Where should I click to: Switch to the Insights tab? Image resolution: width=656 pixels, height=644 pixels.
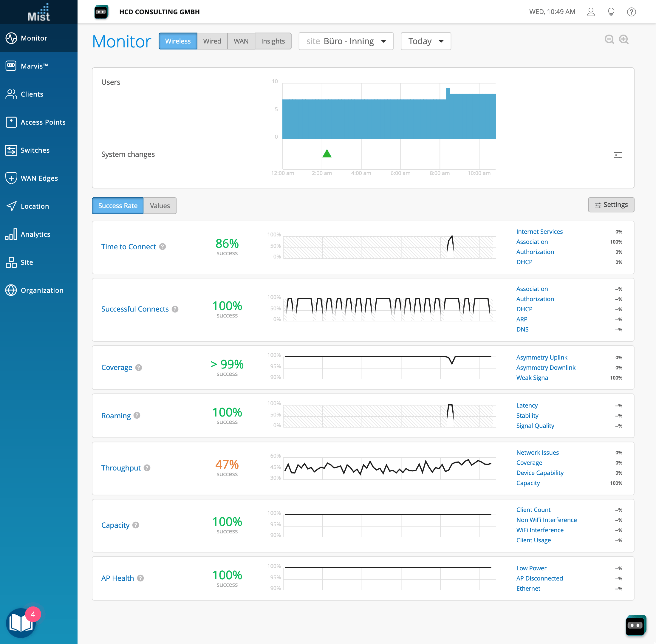tap(273, 41)
